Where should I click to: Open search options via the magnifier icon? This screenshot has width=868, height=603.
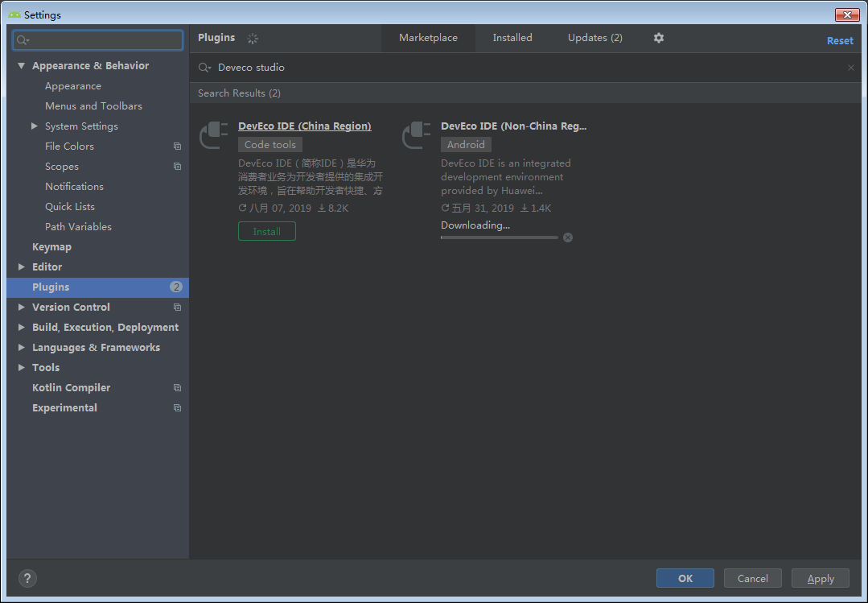click(x=204, y=68)
